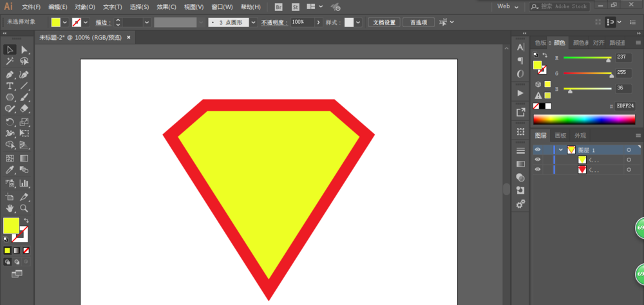Select the Line Segment tool
The width and height of the screenshot is (644, 305).
(24, 86)
